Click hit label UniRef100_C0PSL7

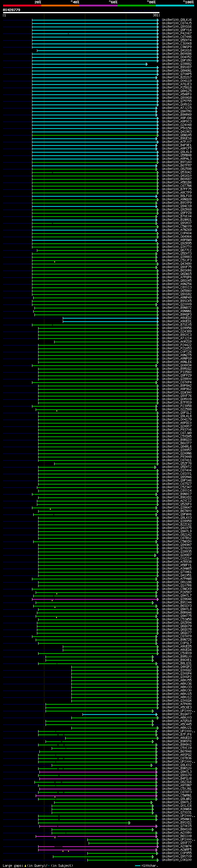tap(177, 643)
